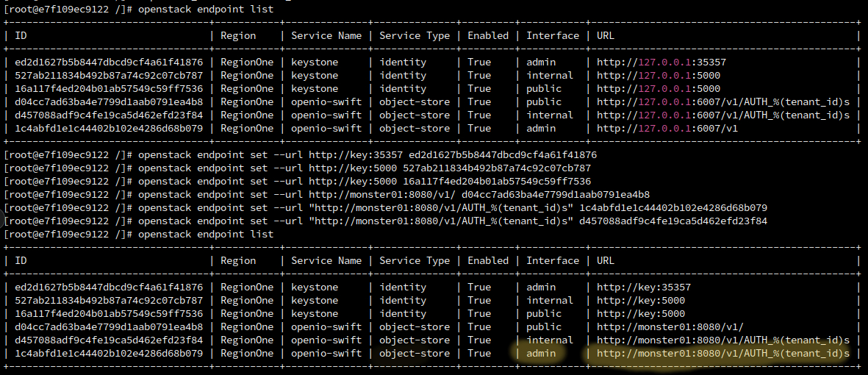Viewport: 868px width, 375px height.
Task: Click the highlighted admin interface cell
Action: pos(542,354)
